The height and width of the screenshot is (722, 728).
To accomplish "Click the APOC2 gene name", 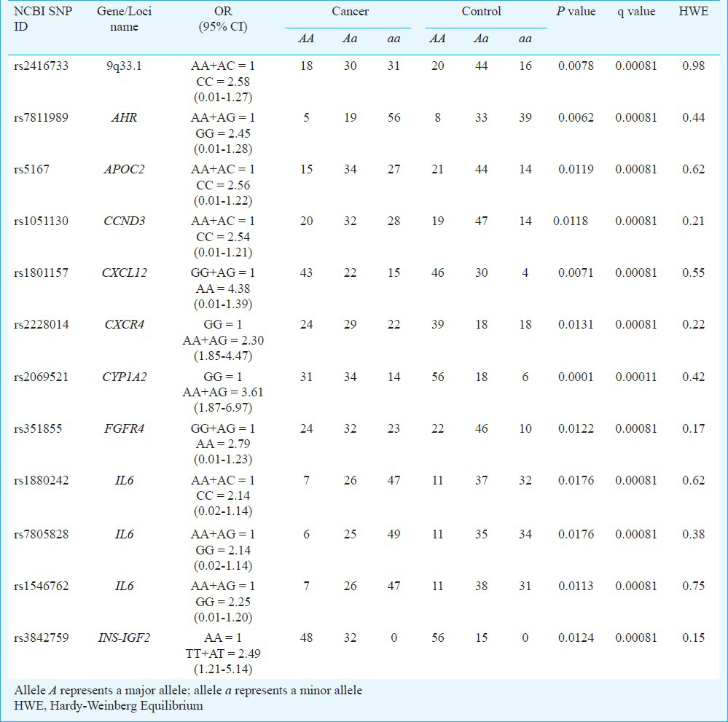I will coord(124,169).
